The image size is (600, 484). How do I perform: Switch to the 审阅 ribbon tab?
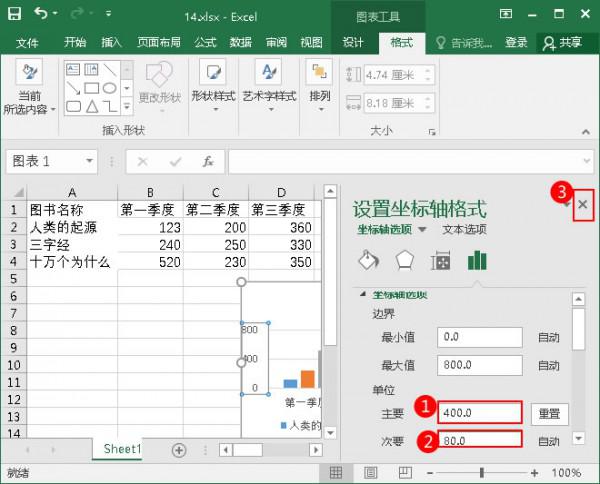point(276,42)
